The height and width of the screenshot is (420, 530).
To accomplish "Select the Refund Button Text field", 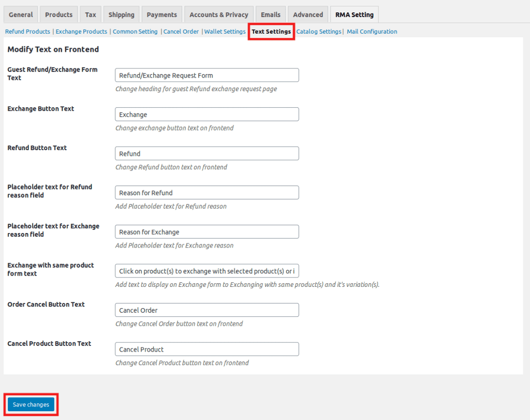I will click(207, 153).
